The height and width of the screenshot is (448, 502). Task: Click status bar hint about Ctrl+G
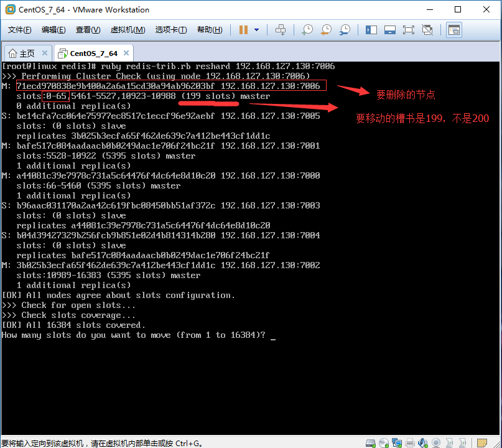[102, 443]
